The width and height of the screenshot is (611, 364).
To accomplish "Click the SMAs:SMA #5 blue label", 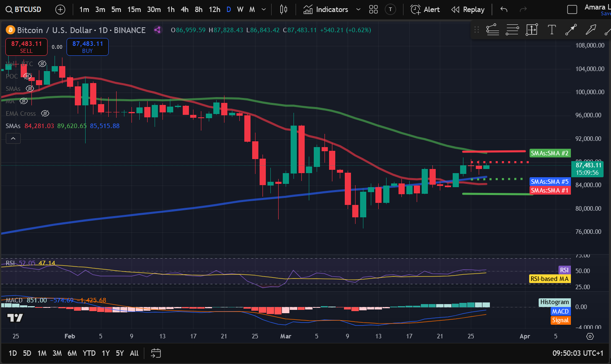I will [550, 182].
